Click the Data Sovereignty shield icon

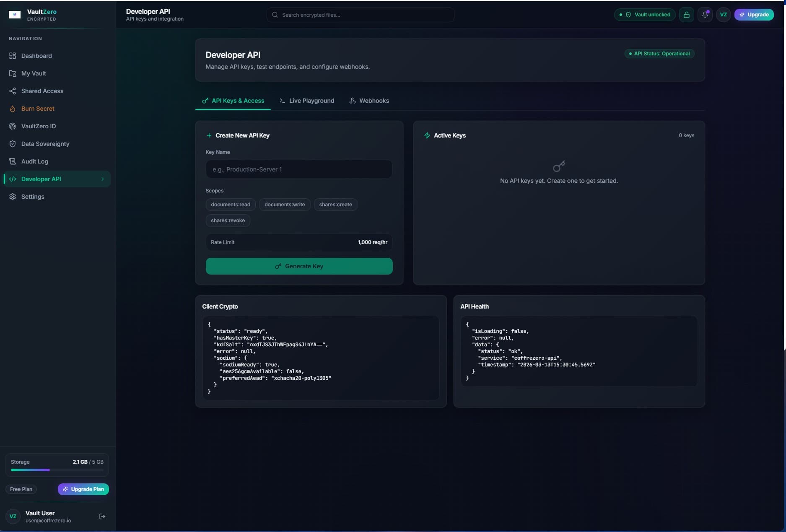[x=13, y=144]
